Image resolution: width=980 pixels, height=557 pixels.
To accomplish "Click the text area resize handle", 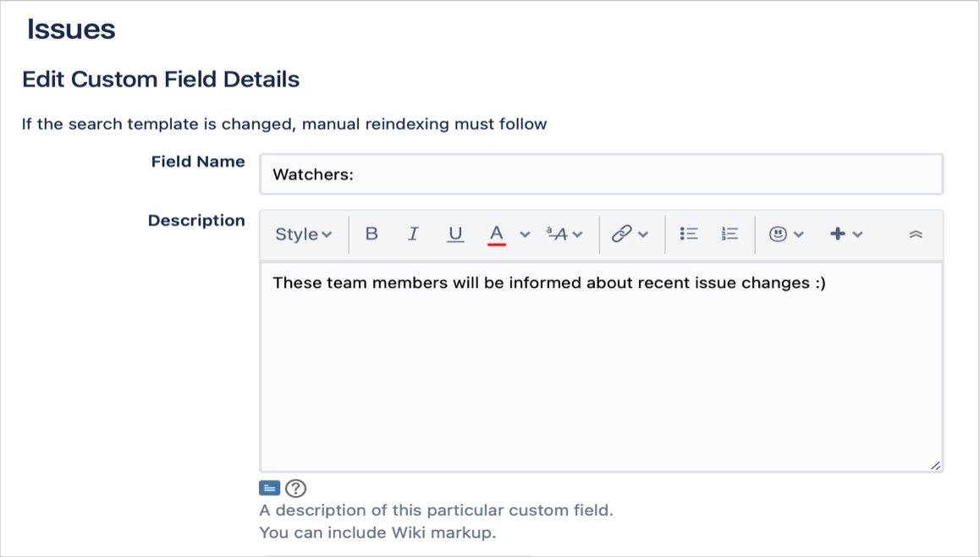I will (935, 465).
